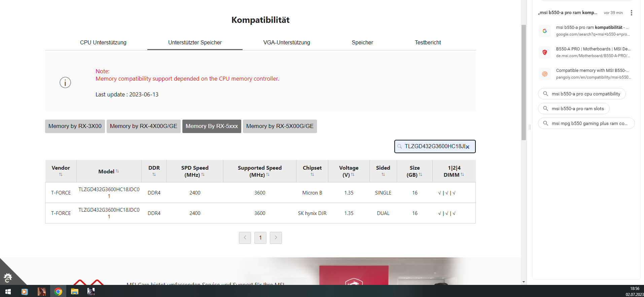Open B550-A PRO Motherboards MSI link
This screenshot has width=644, height=297.
click(x=593, y=49)
